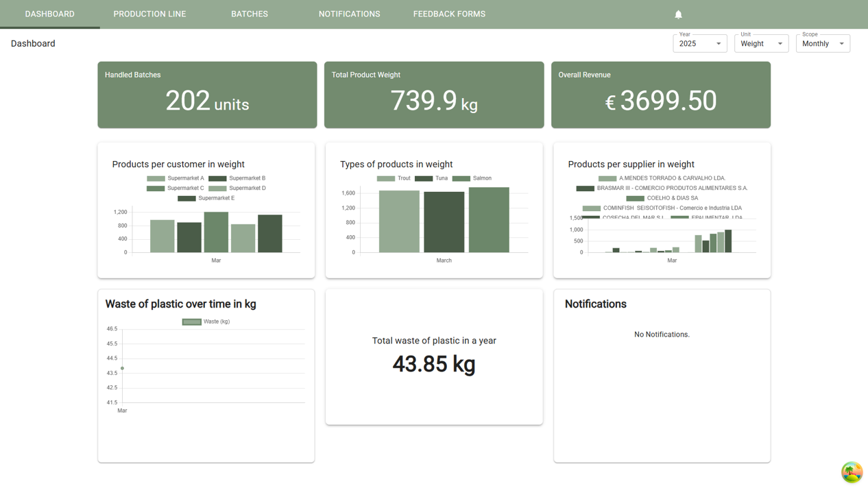
Task: Click the notification bell icon
Action: pyautogui.click(x=678, y=14)
